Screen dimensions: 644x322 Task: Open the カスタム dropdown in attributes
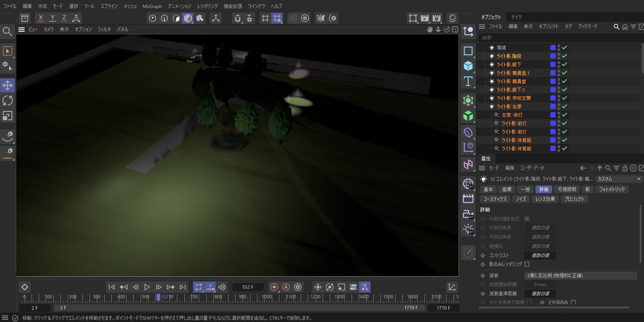coord(618,179)
